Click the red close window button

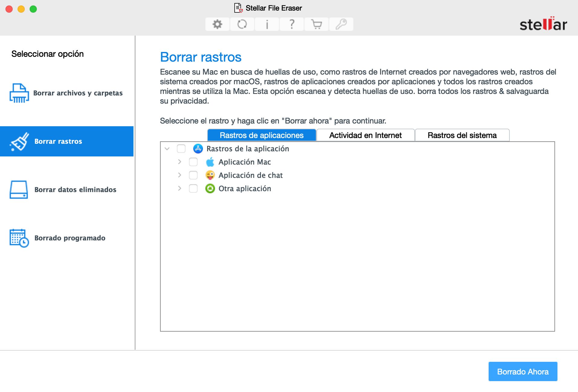tap(9, 9)
